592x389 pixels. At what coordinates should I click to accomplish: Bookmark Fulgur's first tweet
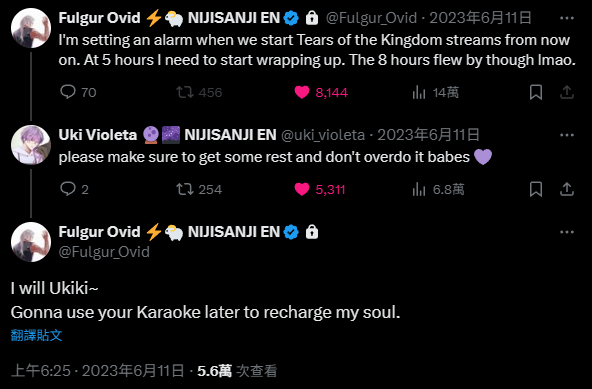(536, 92)
